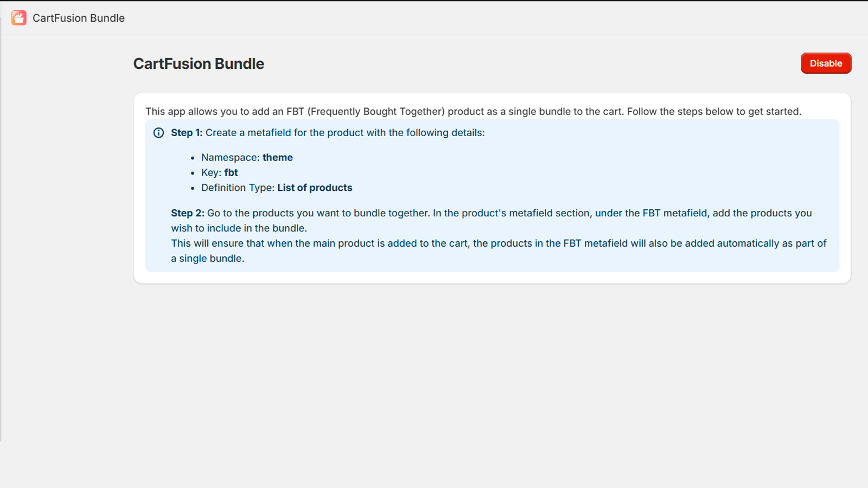Select the bold "List of products" value

coord(315,188)
